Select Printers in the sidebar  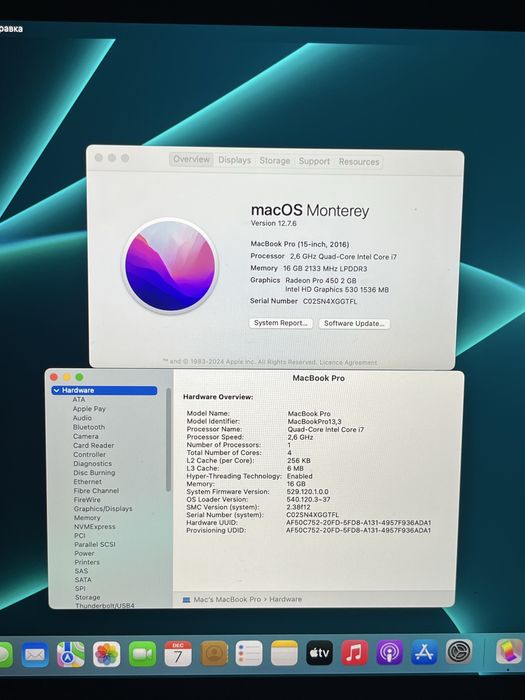click(87, 562)
